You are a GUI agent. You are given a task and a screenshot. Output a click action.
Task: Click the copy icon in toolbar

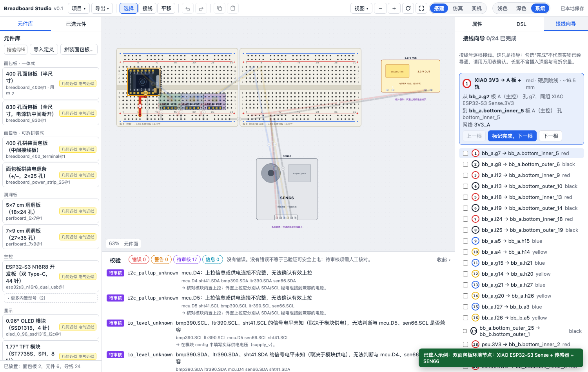click(x=220, y=8)
